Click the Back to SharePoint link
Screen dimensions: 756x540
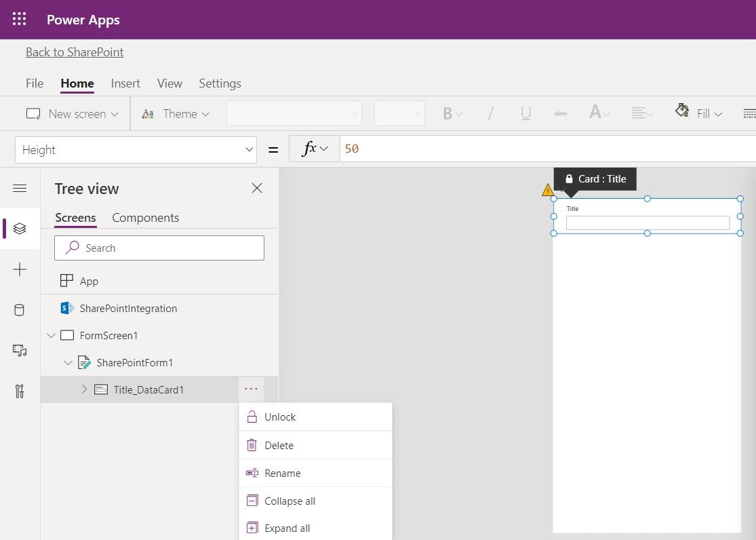click(x=75, y=52)
